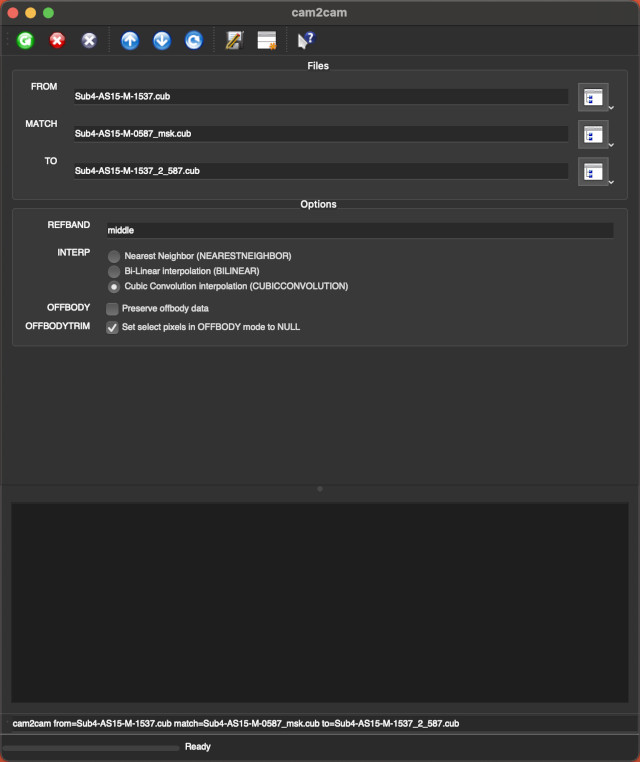Open the FROM file chooser dropdown

coord(595,98)
